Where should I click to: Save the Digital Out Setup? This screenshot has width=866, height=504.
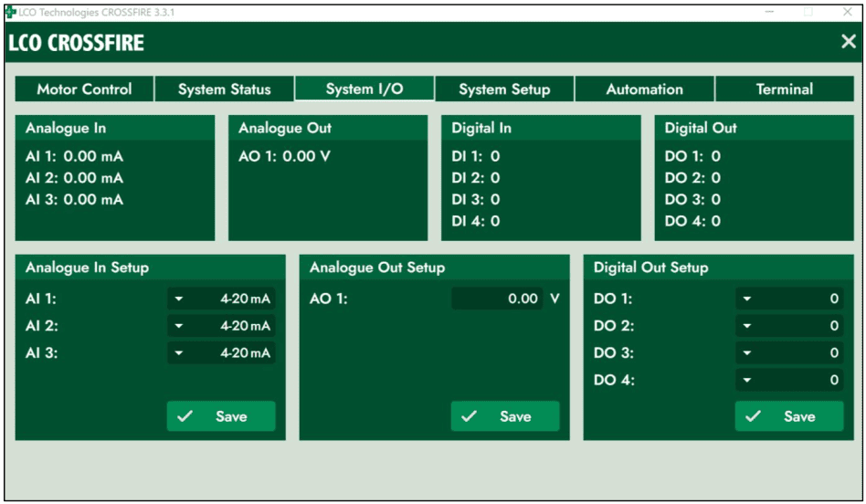(789, 416)
